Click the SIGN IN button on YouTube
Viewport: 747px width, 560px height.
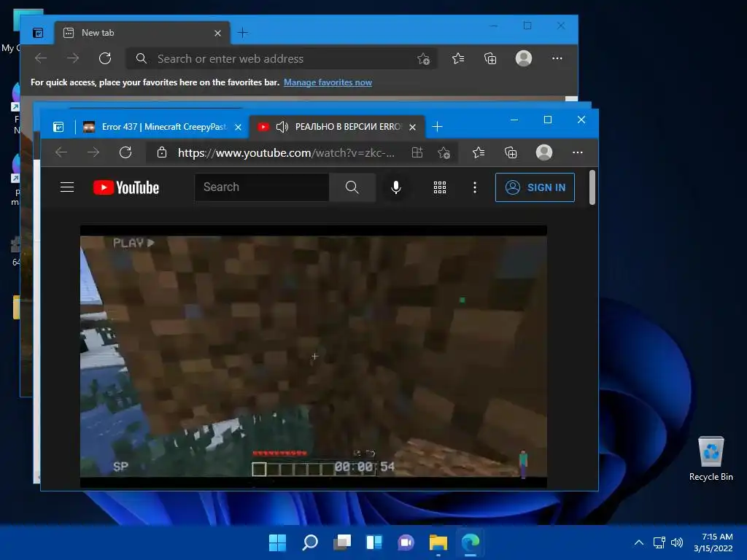click(x=535, y=187)
